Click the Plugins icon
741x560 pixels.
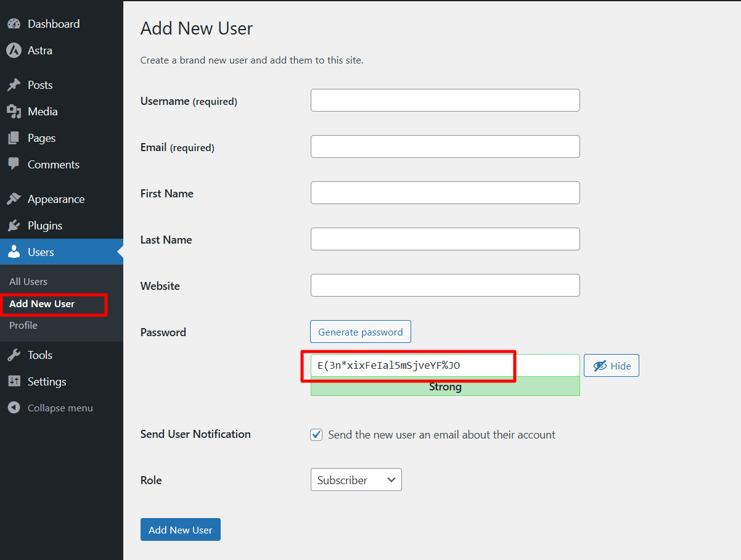(14, 225)
